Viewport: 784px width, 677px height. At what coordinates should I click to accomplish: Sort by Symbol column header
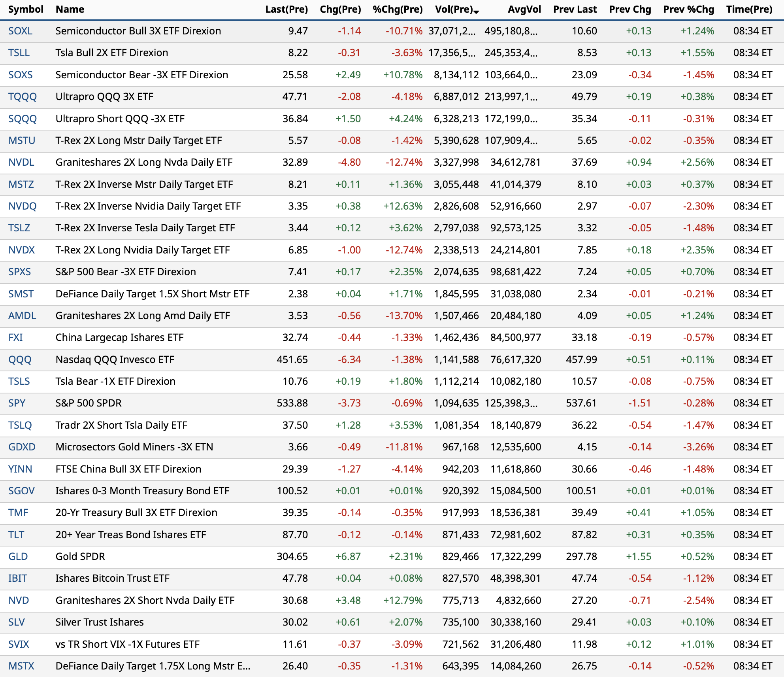(x=26, y=9)
